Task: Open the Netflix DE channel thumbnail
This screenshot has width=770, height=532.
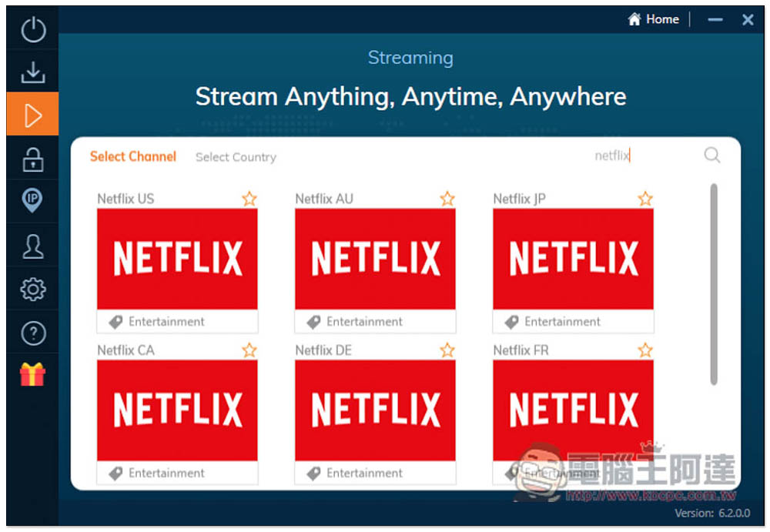Action: pyautogui.click(x=375, y=410)
